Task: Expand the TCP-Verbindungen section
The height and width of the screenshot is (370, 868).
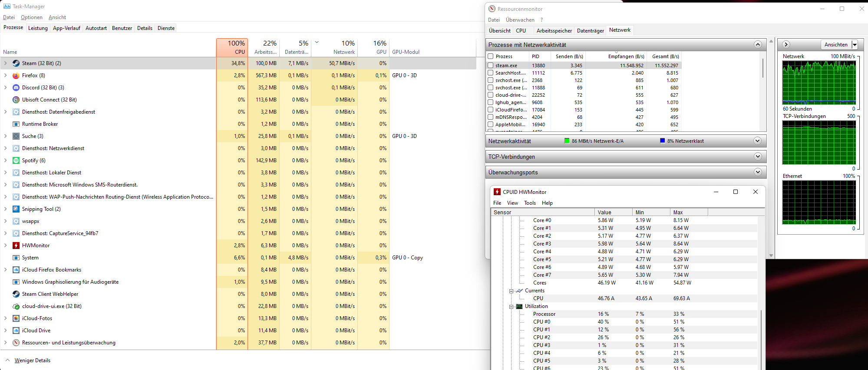Action: [758, 157]
